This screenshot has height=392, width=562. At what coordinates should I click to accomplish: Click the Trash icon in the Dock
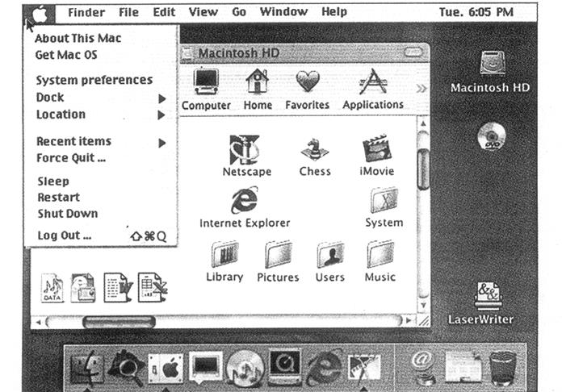[x=503, y=369]
